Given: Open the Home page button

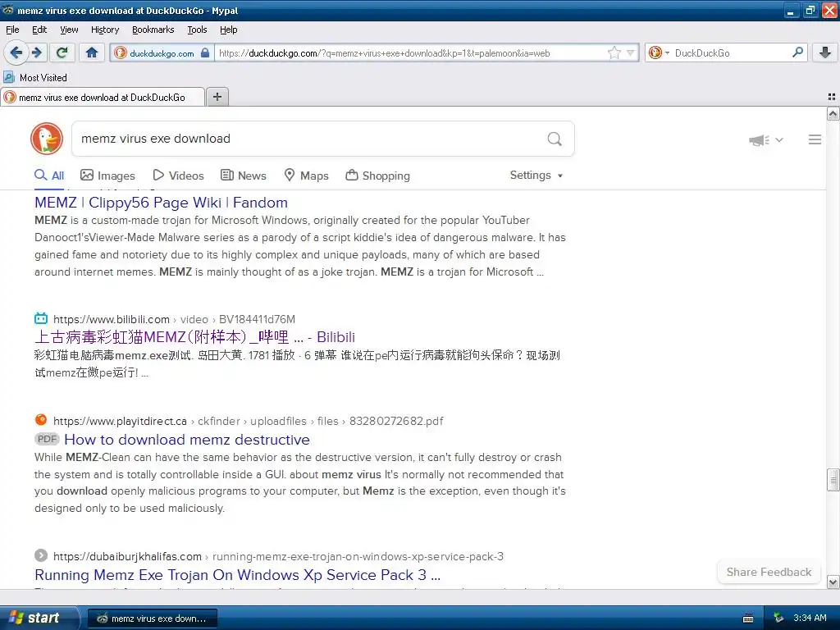Looking at the screenshot, I should [x=92, y=52].
